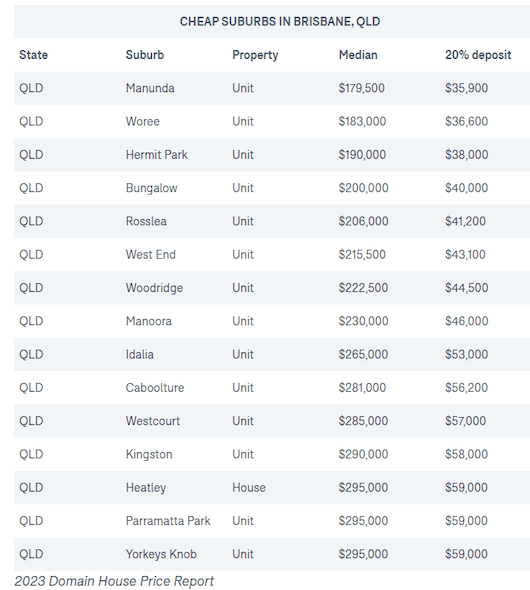
Task: Select the Manoora suburb cell
Action: (x=149, y=321)
